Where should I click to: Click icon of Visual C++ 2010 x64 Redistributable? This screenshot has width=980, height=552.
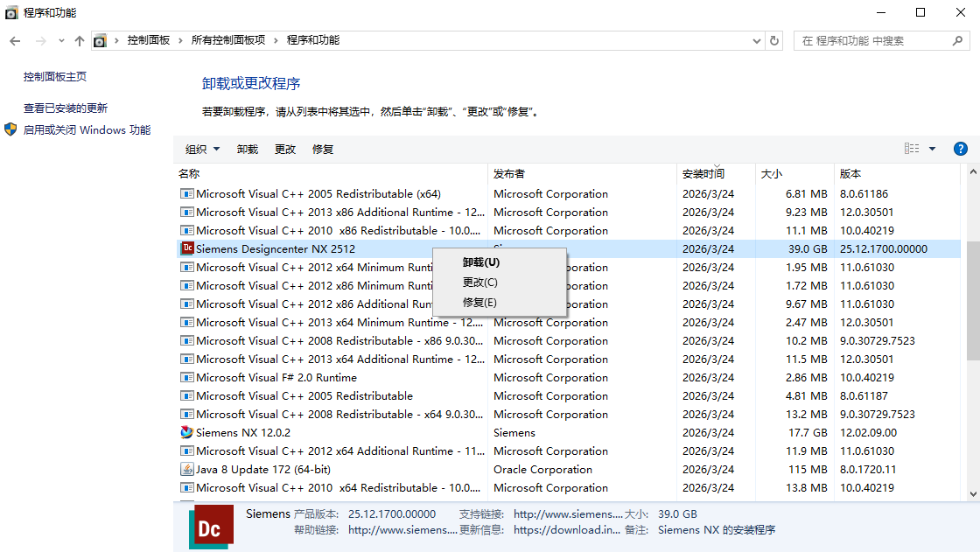(x=187, y=487)
